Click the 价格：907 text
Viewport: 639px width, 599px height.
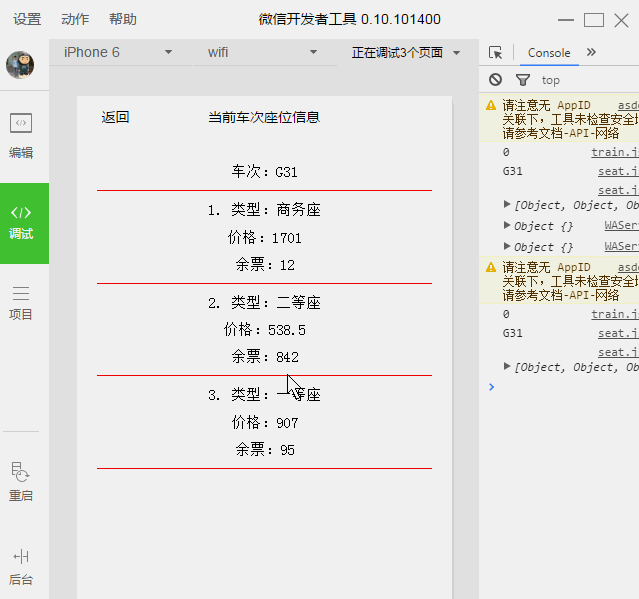(x=264, y=423)
